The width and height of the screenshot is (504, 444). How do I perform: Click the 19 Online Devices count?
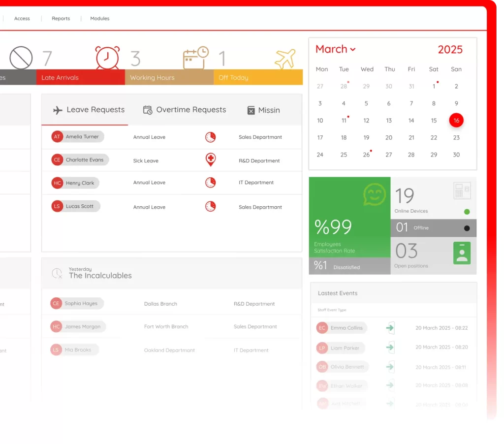405,195
